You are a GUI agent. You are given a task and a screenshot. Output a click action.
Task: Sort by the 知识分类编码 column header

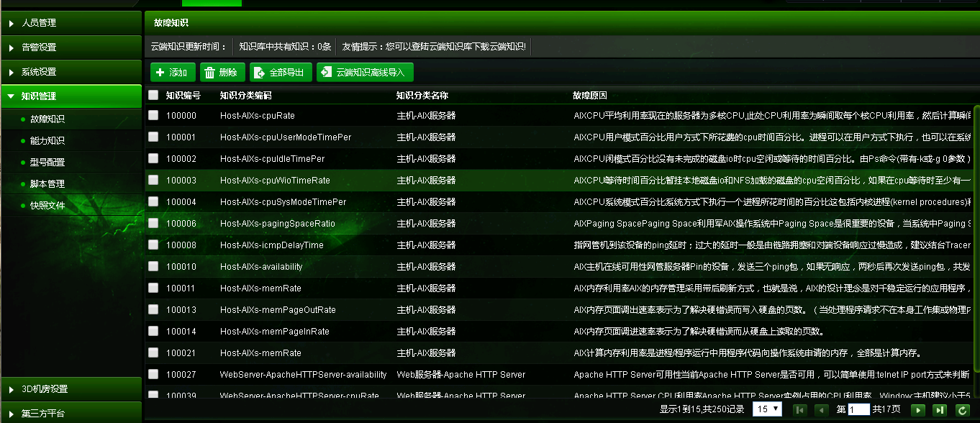246,95
